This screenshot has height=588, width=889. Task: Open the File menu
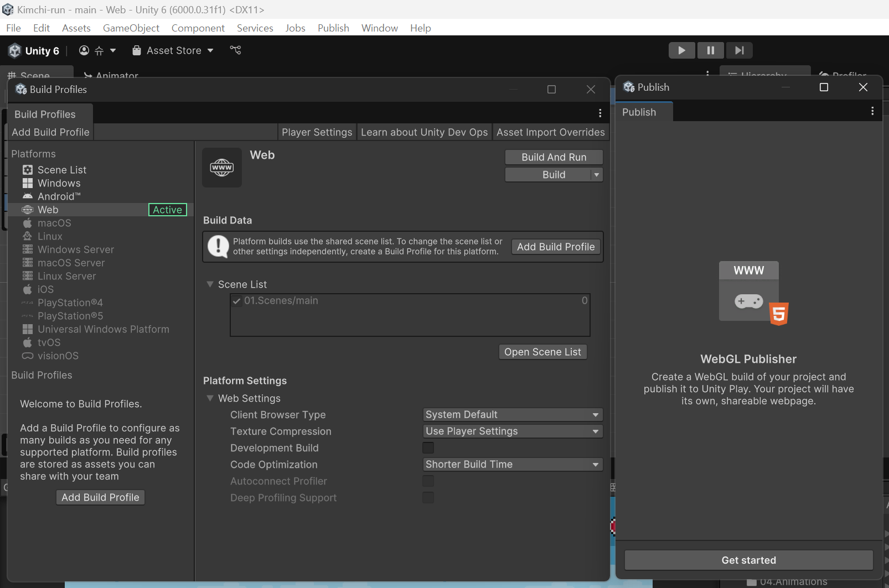click(x=14, y=28)
